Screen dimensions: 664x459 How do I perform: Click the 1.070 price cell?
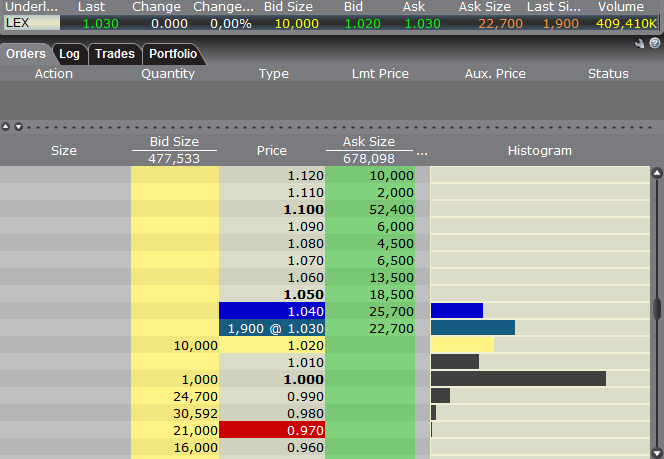pos(272,260)
